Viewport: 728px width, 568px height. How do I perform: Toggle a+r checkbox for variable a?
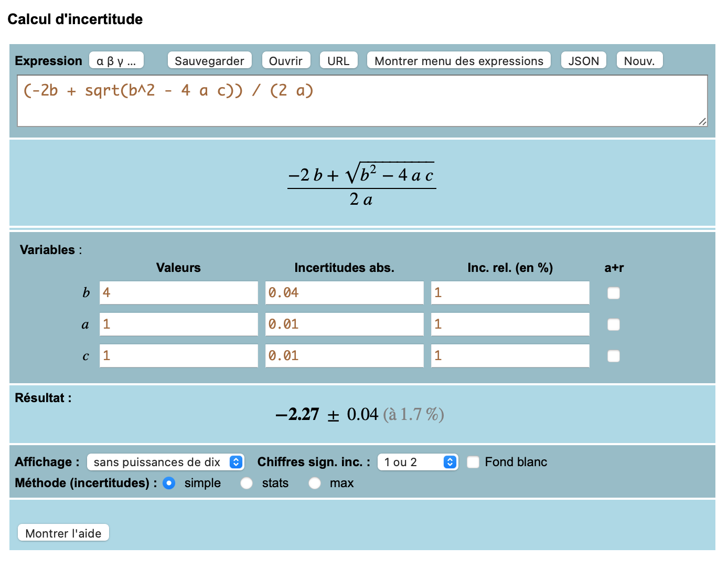pos(613,324)
